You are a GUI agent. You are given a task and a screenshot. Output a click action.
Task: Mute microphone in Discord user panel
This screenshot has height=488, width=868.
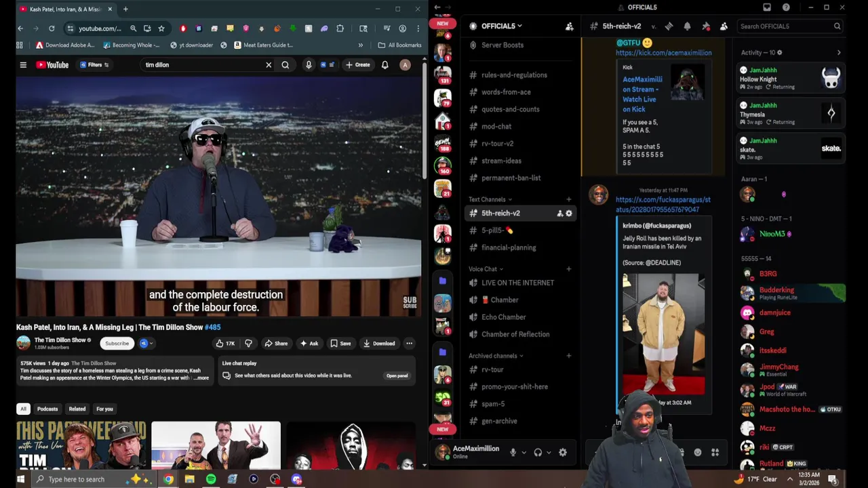point(513,453)
